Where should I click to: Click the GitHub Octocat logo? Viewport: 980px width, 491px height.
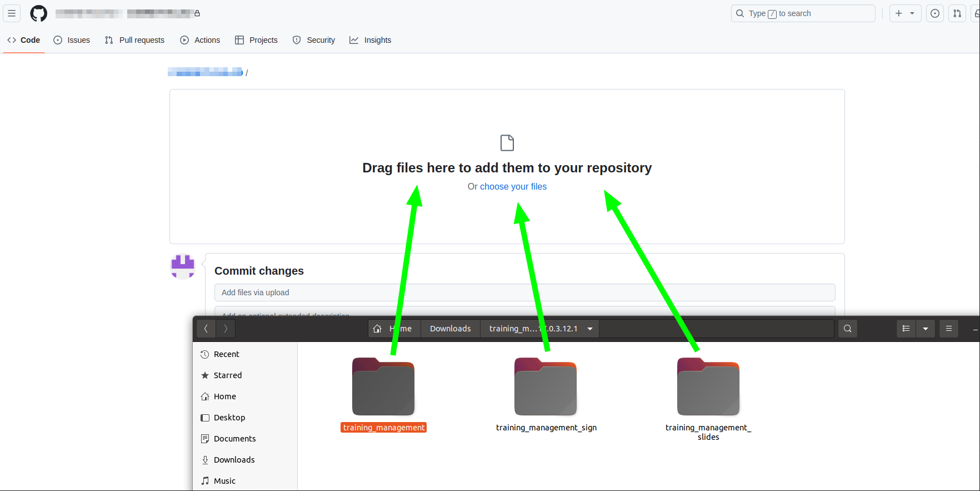tap(38, 13)
